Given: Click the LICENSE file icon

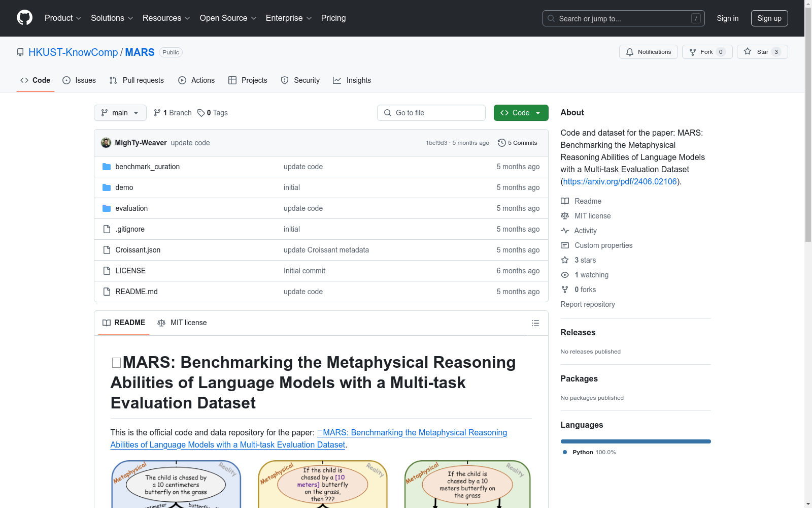Looking at the screenshot, I should point(107,271).
